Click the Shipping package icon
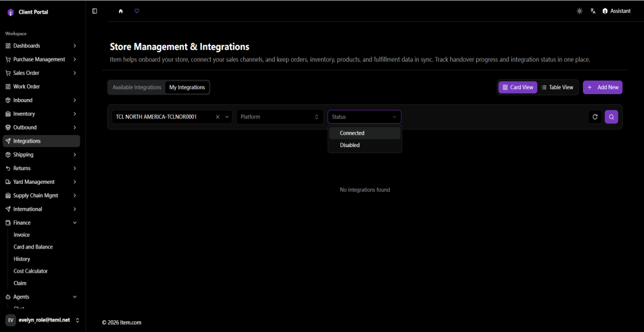644x332 pixels. point(8,154)
